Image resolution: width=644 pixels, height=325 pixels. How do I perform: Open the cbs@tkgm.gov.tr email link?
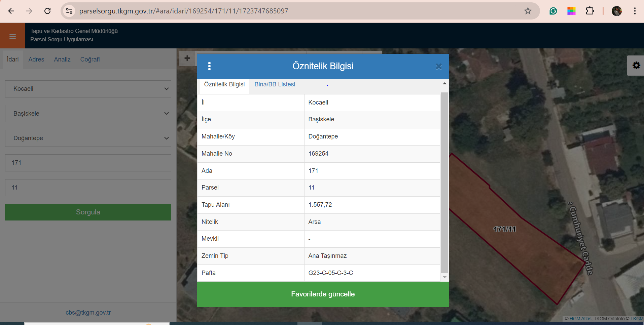[x=88, y=313]
